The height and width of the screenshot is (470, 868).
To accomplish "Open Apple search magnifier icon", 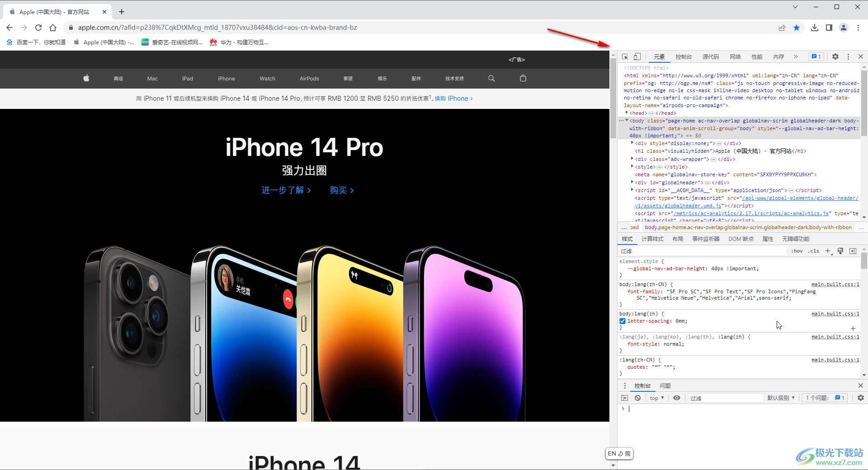I will pyautogui.click(x=491, y=78).
